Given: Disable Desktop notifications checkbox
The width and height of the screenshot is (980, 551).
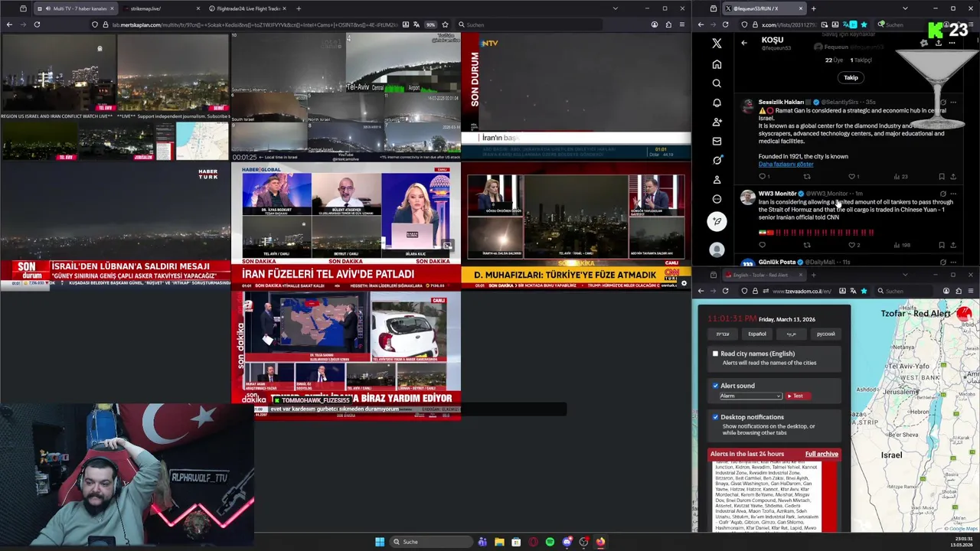Looking at the screenshot, I should [x=715, y=417].
